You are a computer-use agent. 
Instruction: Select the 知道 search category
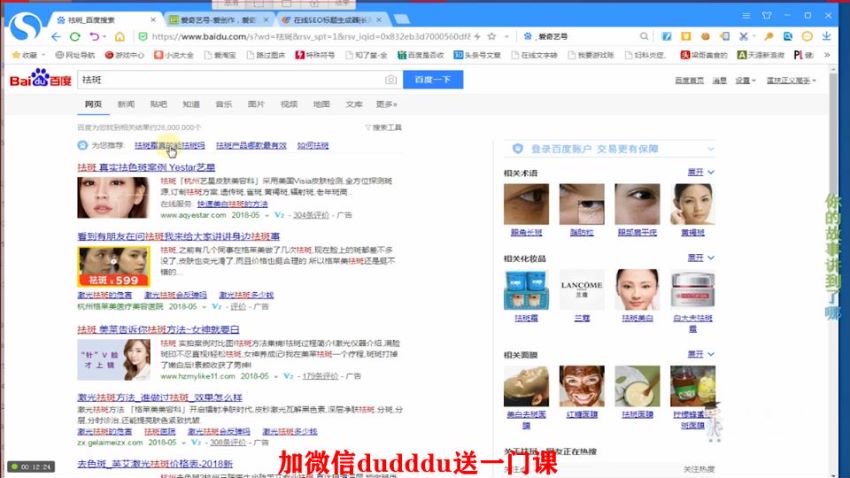(x=191, y=104)
